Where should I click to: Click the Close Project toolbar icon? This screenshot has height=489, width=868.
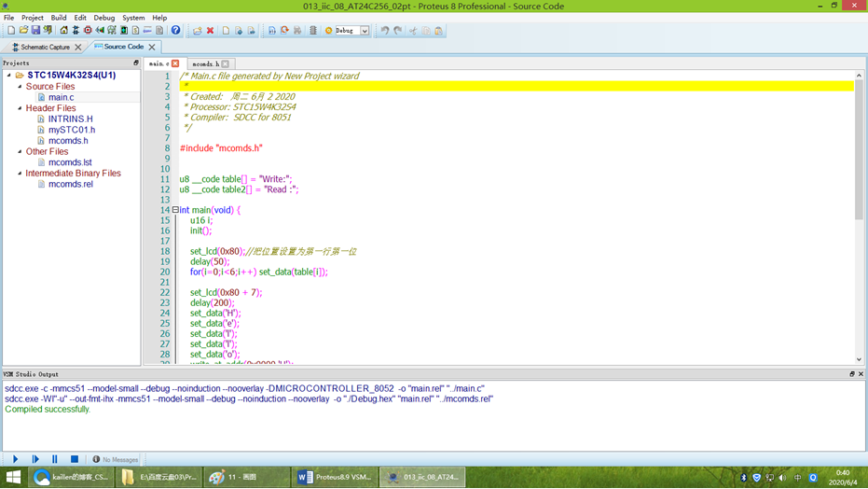pyautogui.click(x=48, y=31)
